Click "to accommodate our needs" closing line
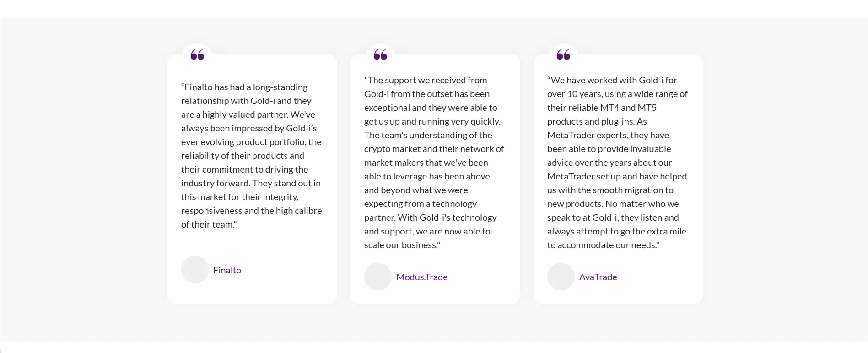868x353 pixels. click(604, 245)
